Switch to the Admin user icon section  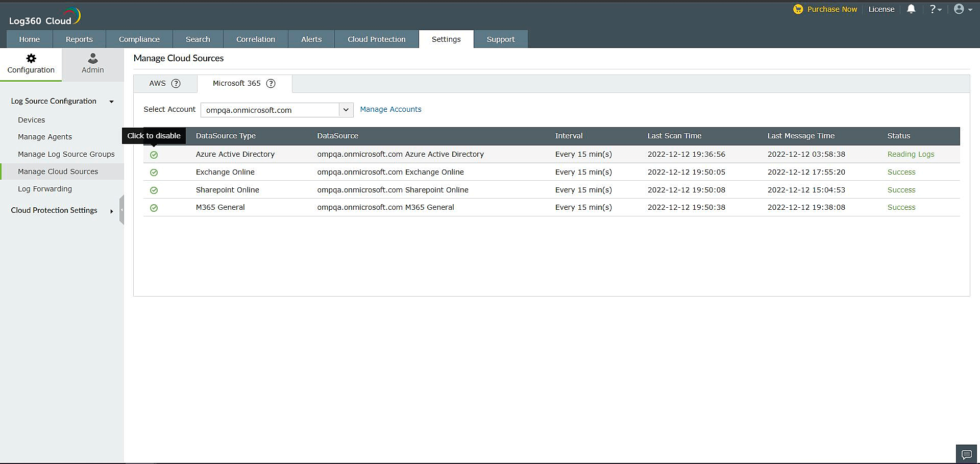point(93,59)
